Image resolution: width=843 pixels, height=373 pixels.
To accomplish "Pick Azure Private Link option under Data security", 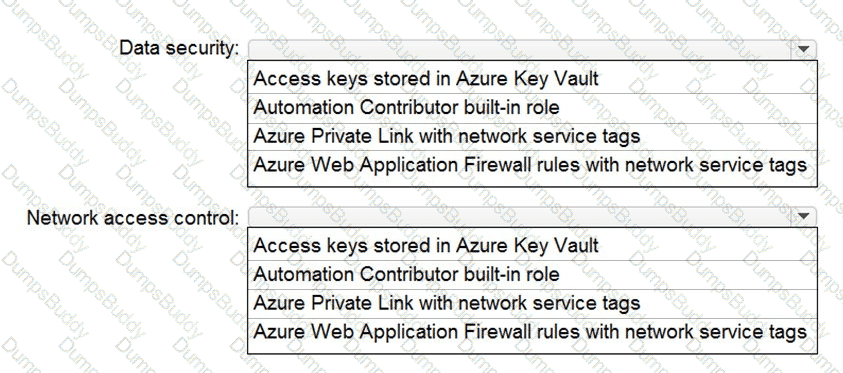I will point(532,137).
